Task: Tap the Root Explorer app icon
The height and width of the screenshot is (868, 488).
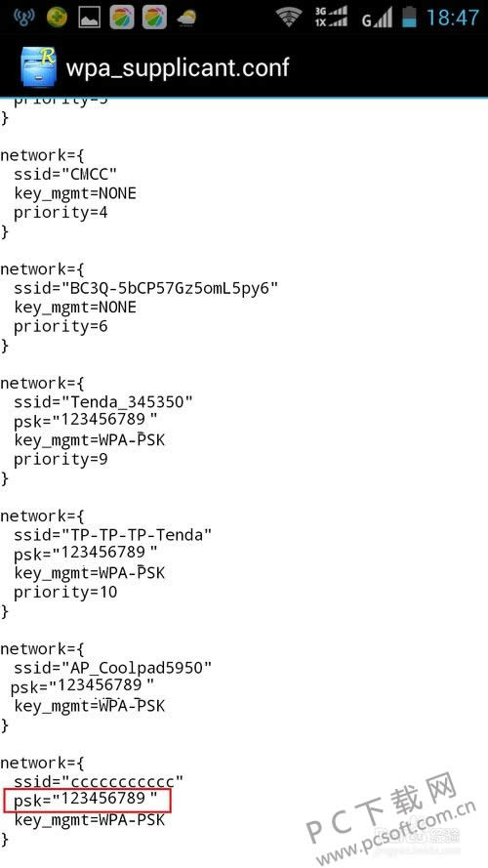Action: (x=38, y=65)
